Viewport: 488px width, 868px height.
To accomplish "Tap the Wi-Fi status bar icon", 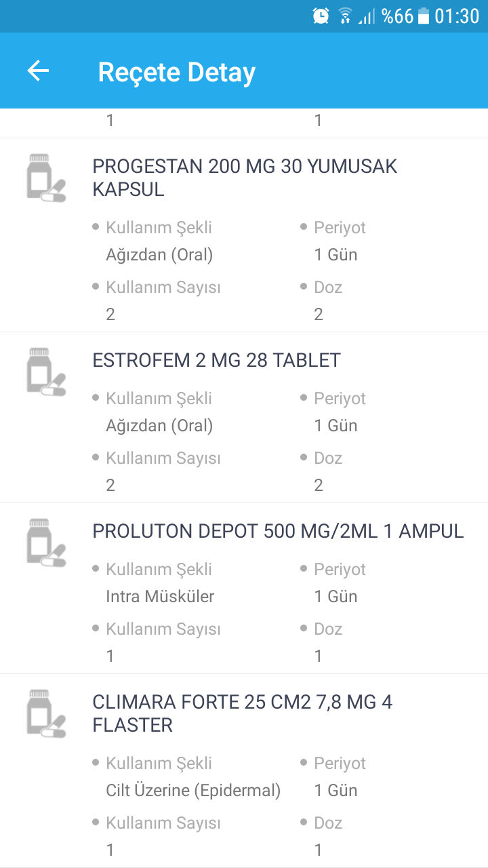I will [346, 16].
